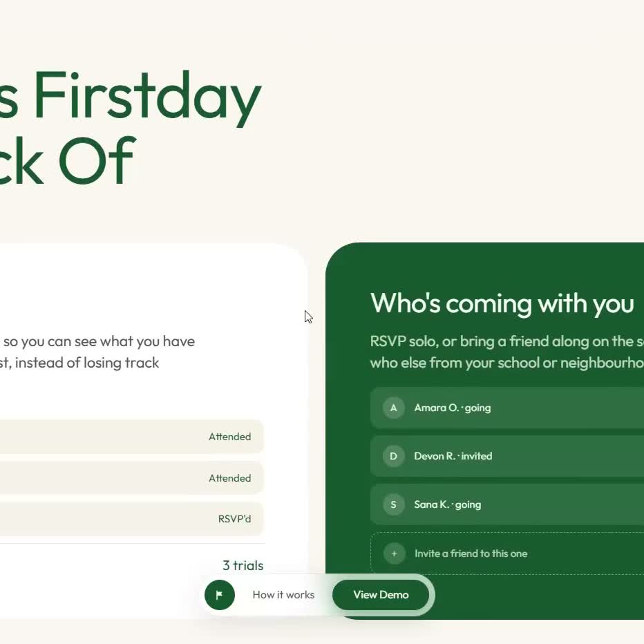Open the Devon R. invited row
The height and width of the screenshot is (644, 644).
coord(507,456)
